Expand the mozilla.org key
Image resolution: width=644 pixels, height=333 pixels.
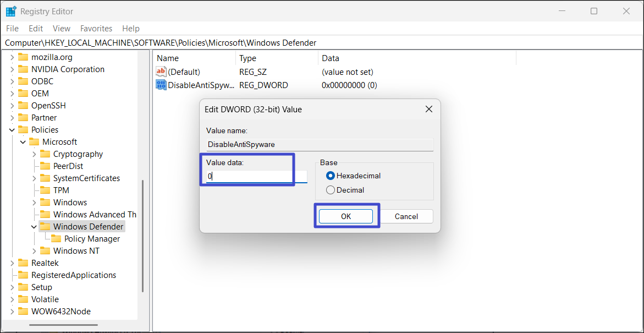[12, 57]
